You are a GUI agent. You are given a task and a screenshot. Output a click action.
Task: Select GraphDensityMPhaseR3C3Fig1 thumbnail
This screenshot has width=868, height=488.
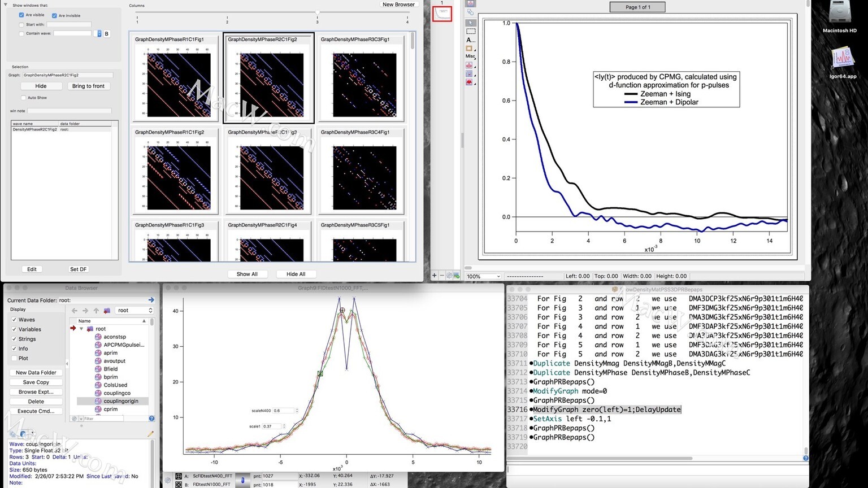click(x=362, y=78)
